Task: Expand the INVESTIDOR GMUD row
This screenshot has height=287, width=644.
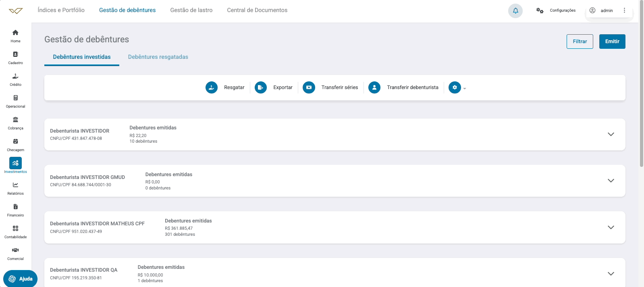Action: pyautogui.click(x=611, y=181)
